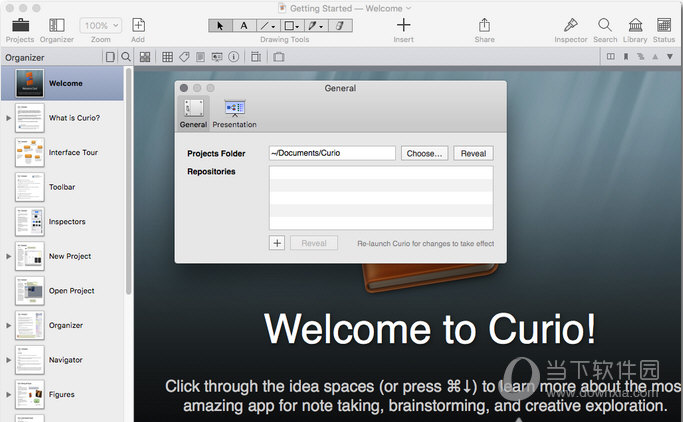Select the Inspectors idea space
This screenshot has height=422, width=683.
tap(62, 222)
